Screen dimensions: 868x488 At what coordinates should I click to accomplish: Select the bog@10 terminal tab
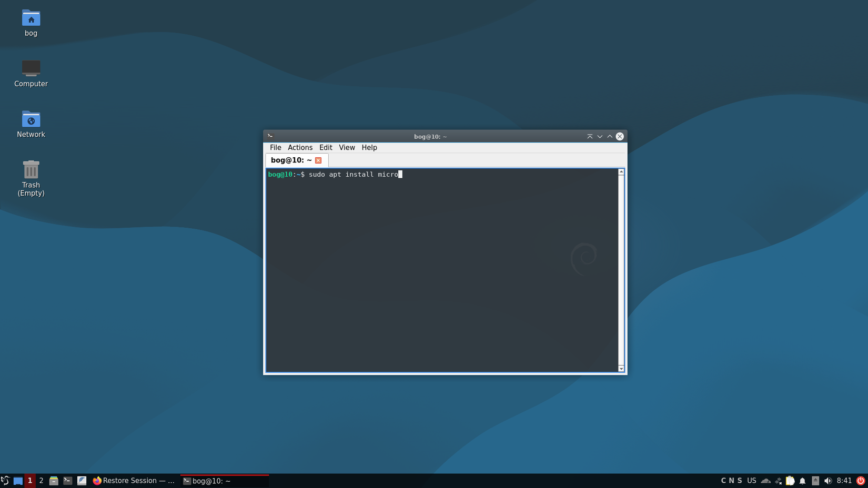(x=290, y=160)
